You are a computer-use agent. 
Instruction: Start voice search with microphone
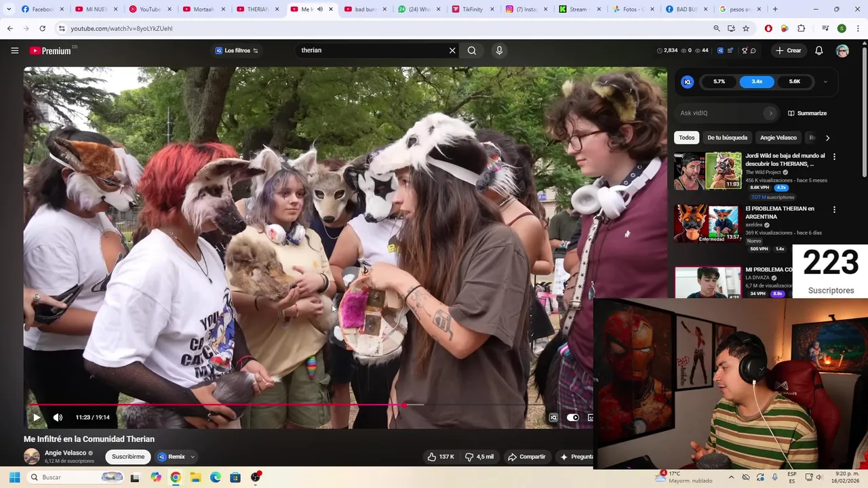(499, 51)
